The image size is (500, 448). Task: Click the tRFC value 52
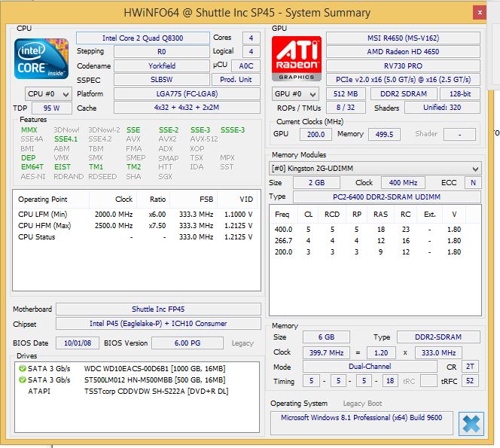[470, 381]
